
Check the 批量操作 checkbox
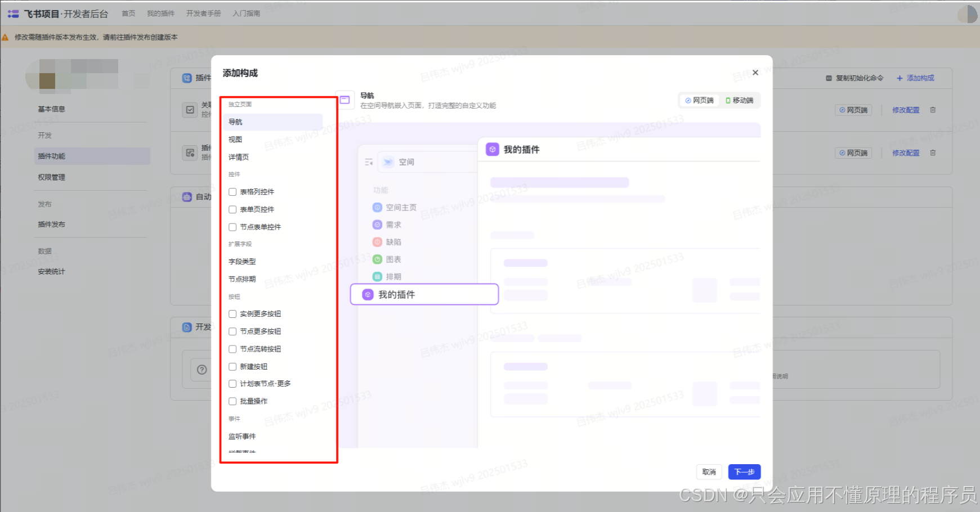pos(232,401)
